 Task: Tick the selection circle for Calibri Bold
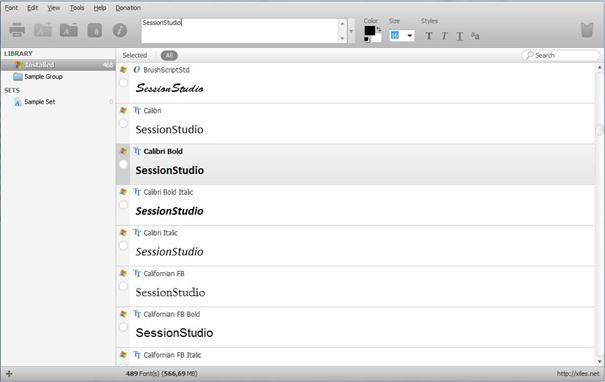(x=123, y=164)
